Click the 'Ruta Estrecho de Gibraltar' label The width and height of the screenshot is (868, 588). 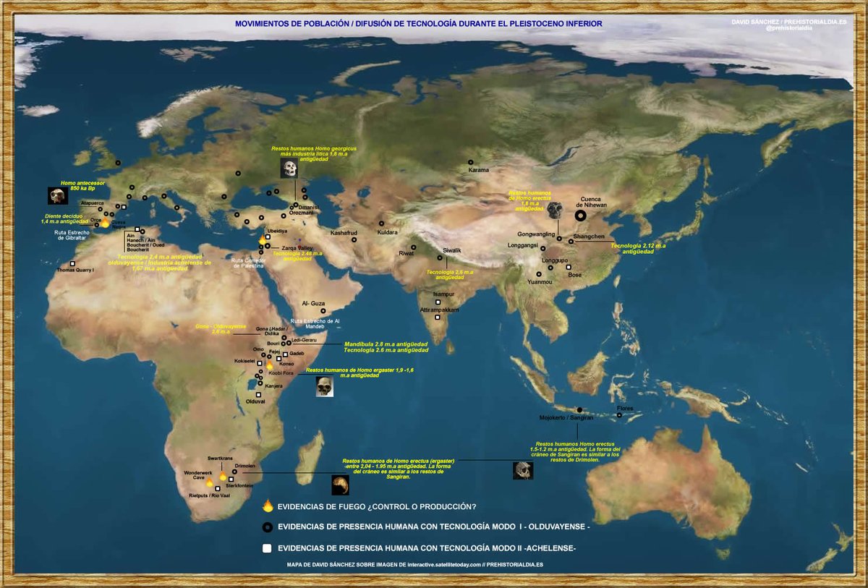coord(71,235)
